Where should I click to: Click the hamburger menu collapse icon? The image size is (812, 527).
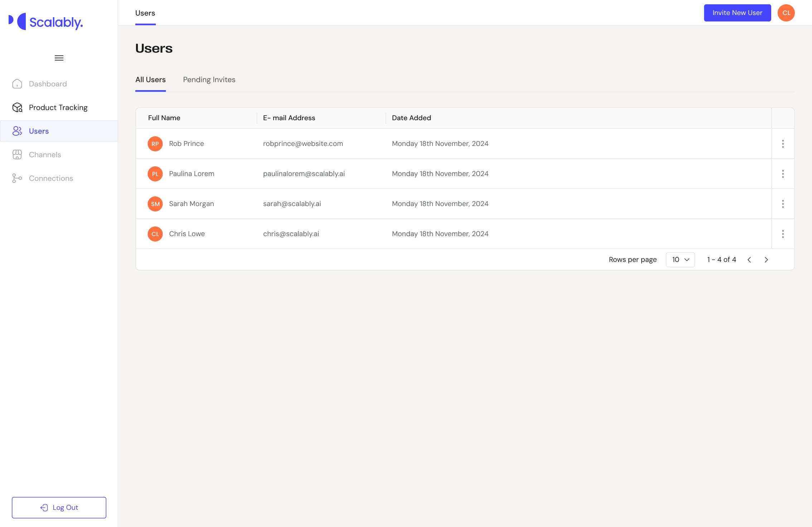[x=59, y=58]
